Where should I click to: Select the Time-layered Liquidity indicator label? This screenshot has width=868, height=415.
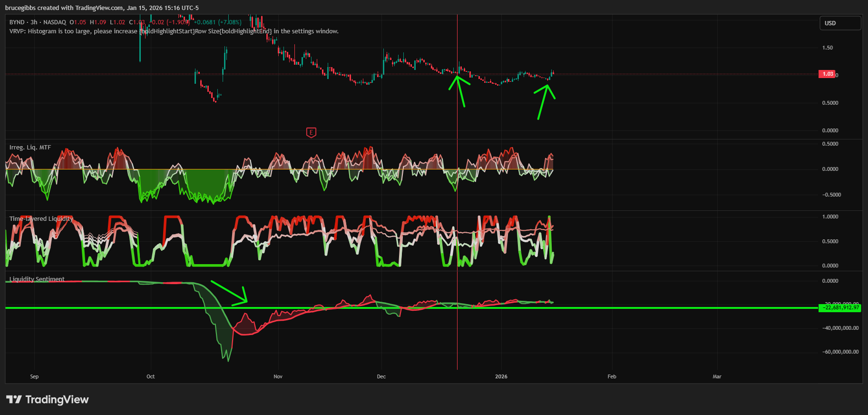(x=41, y=219)
